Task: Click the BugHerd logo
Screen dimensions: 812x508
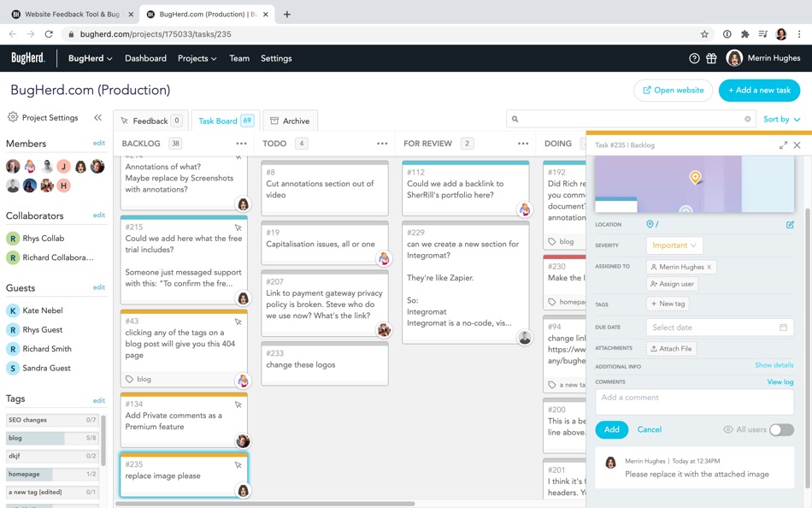Action: 28,58
